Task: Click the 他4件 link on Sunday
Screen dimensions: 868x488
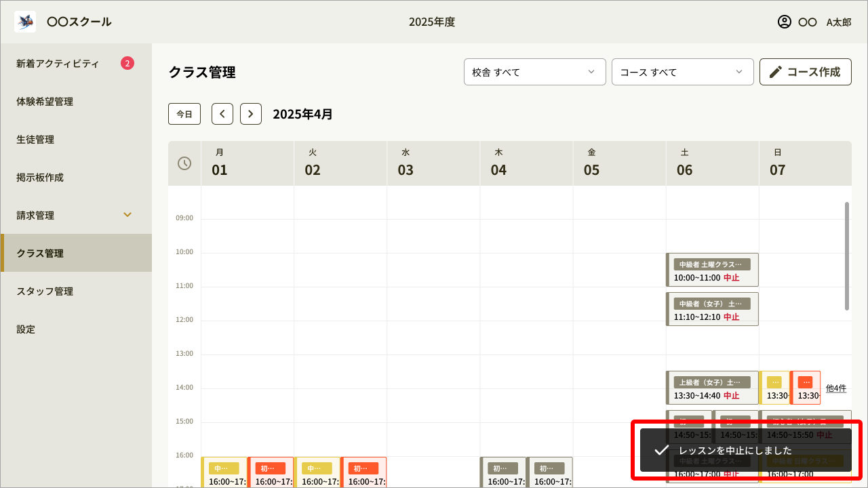Action: click(x=836, y=388)
